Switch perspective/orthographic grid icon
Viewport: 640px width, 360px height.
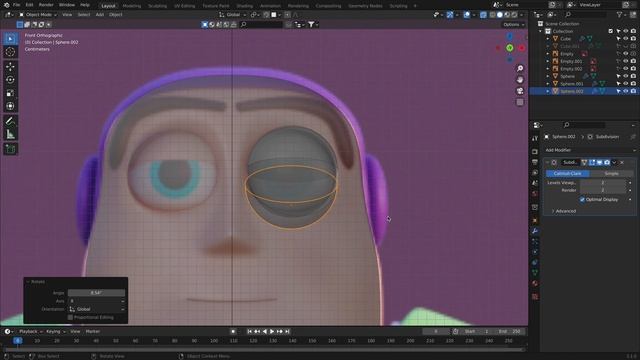tap(520, 102)
